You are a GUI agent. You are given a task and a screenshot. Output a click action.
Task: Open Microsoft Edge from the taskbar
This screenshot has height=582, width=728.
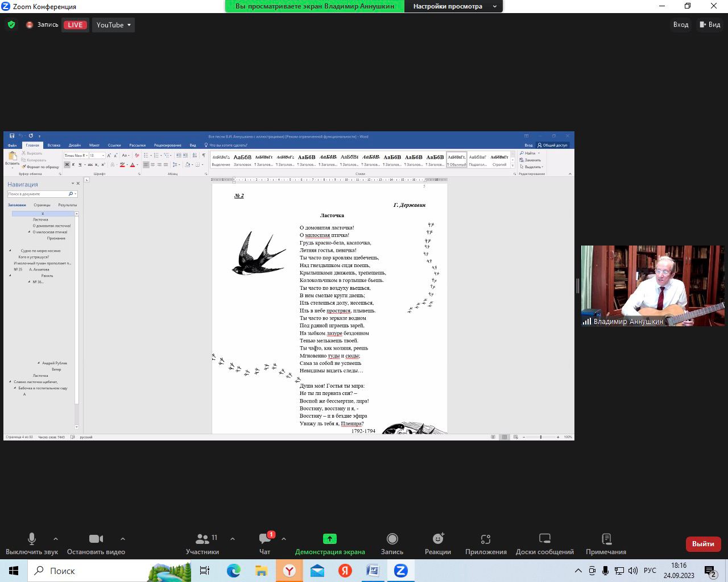(x=234, y=571)
